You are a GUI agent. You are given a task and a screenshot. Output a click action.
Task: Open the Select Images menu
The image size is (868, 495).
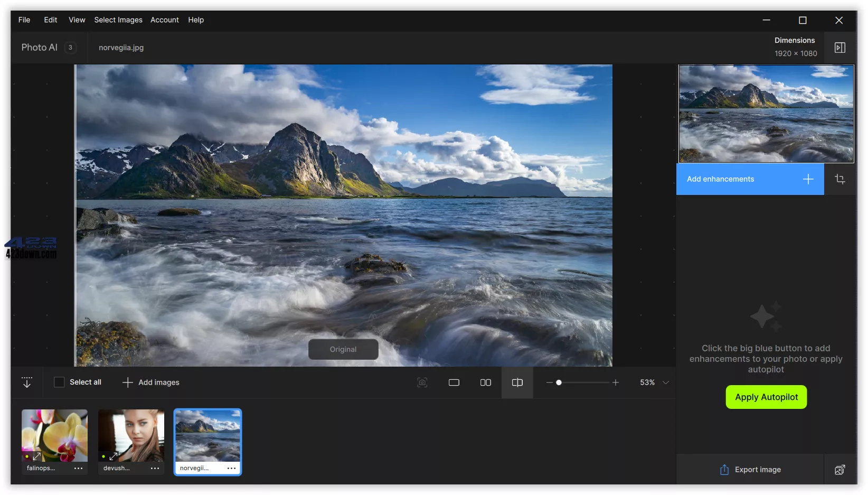pos(118,20)
